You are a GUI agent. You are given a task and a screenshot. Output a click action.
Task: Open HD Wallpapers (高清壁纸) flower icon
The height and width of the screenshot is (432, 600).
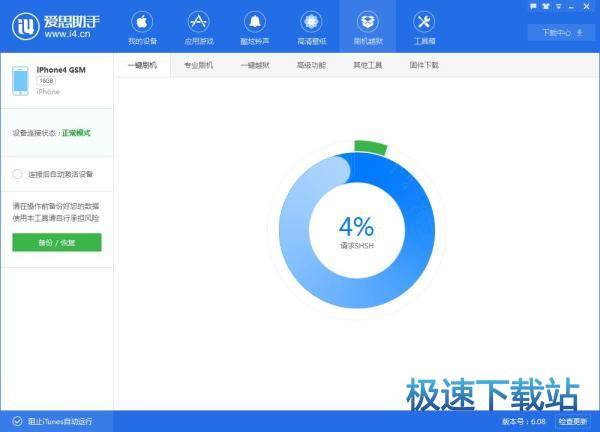311,28
